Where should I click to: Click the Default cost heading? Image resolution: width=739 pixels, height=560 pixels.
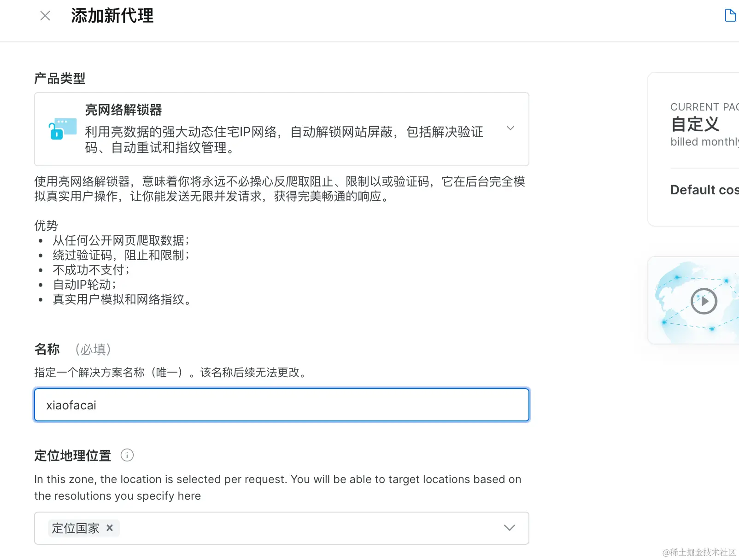[705, 190]
